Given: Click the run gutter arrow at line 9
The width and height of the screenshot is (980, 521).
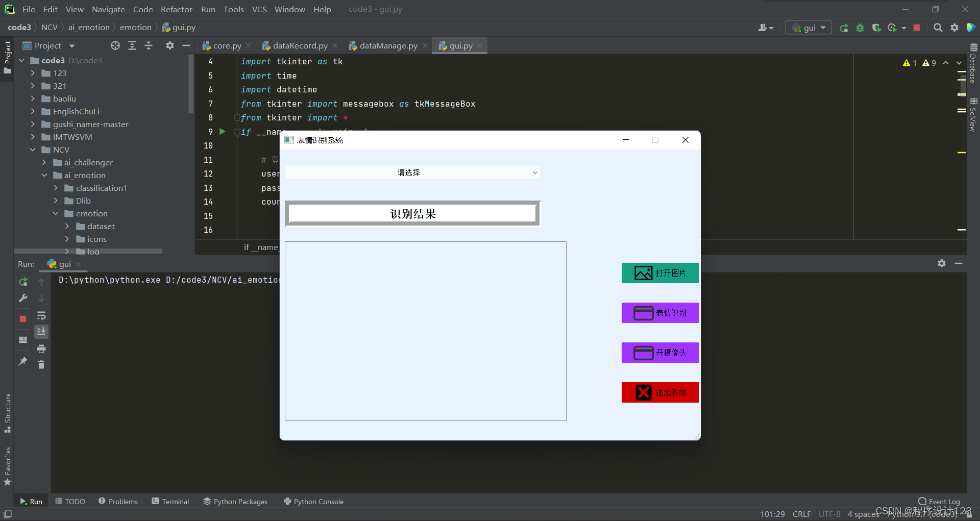Looking at the screenshot, I should click(222, 132).
